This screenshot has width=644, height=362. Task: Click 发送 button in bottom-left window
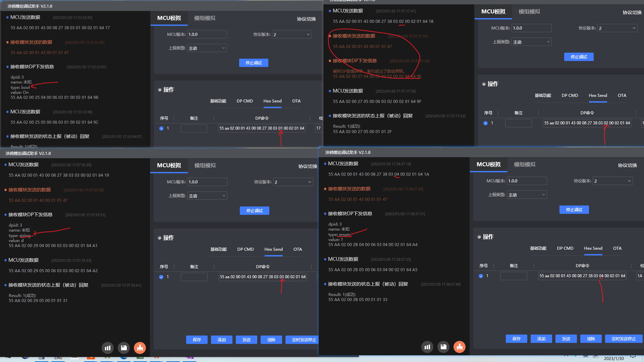(x=247, y=340)
